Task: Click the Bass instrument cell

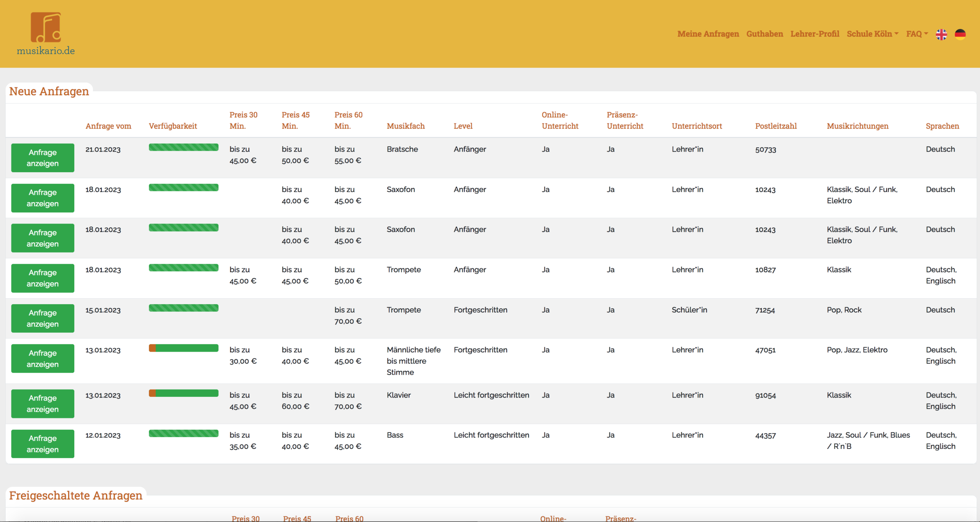Action: tap(395, 435)
